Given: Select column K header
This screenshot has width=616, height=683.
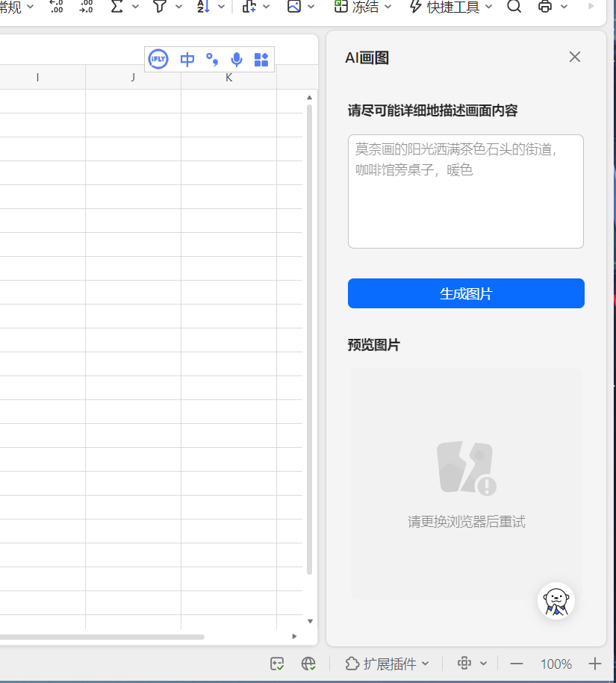Looking at the screenshot, I should pos(228,78).
